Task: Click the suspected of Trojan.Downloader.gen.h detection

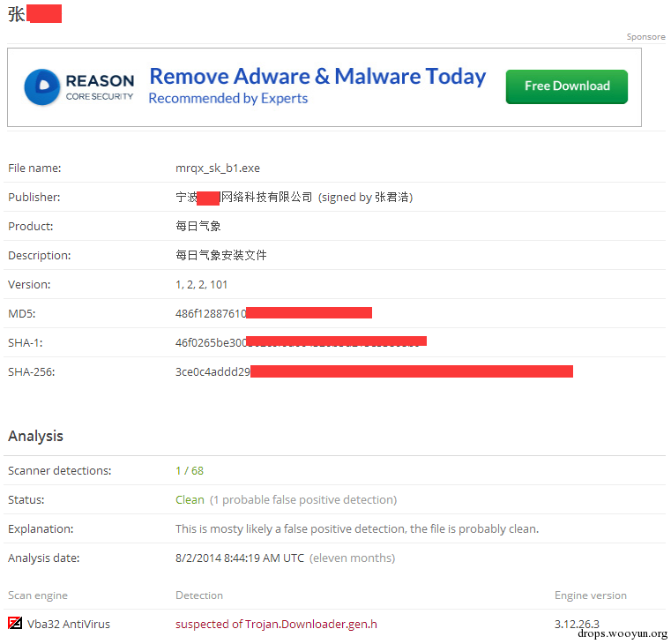Action: pos(276,625)
